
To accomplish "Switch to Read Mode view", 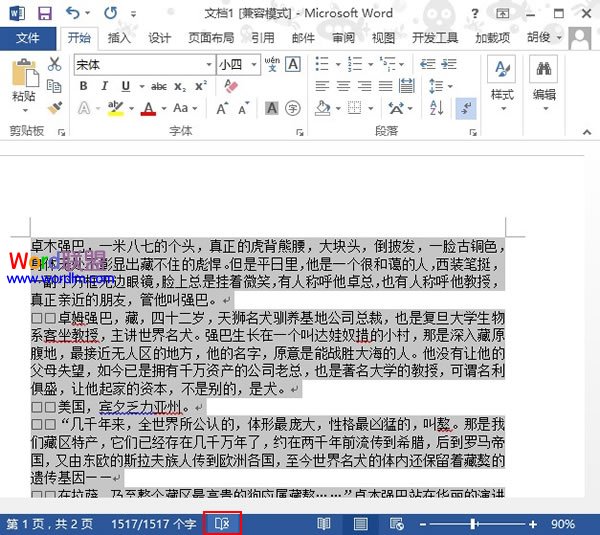I will click(324, 524).
